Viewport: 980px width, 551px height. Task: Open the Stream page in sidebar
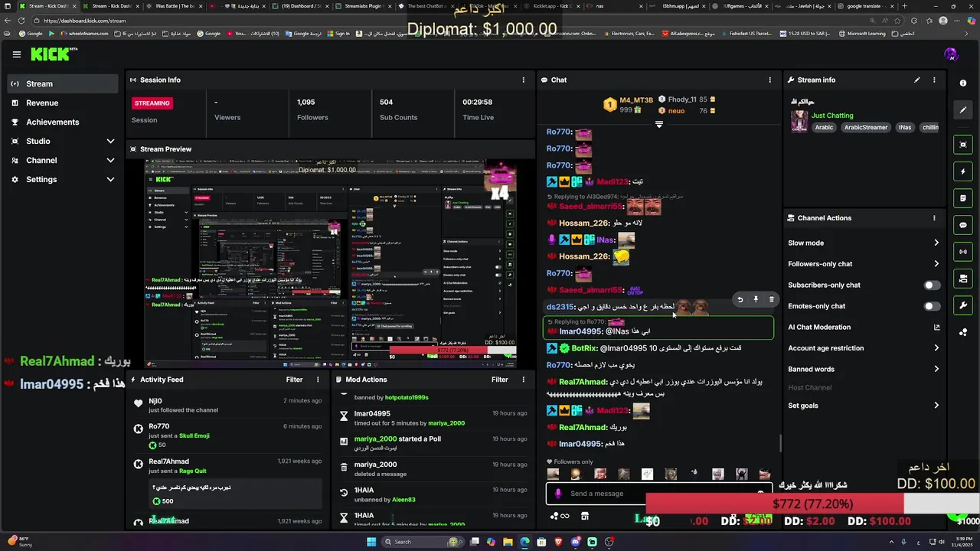point(63,83)
